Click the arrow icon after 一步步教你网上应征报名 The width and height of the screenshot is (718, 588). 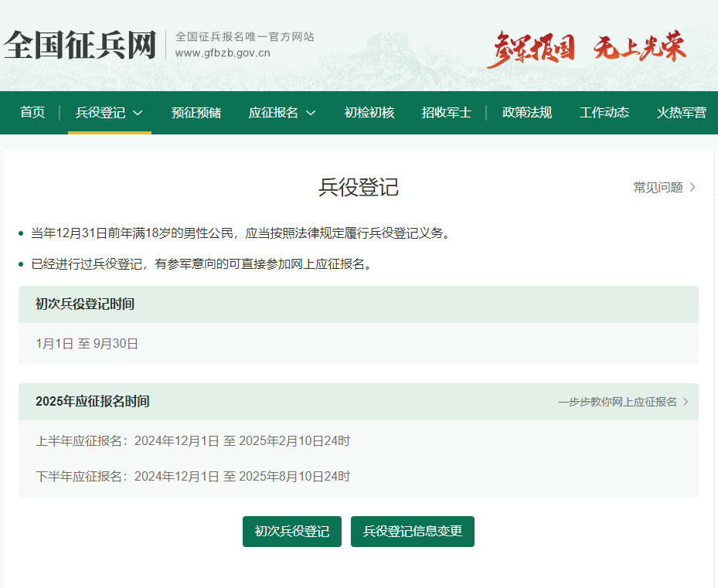pos(686,402)
